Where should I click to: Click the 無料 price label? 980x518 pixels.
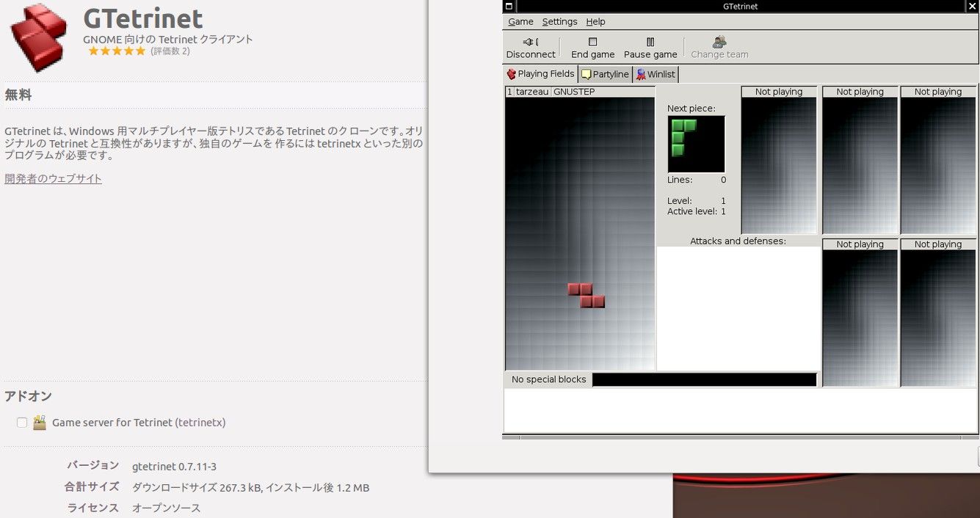coord(18,95)
